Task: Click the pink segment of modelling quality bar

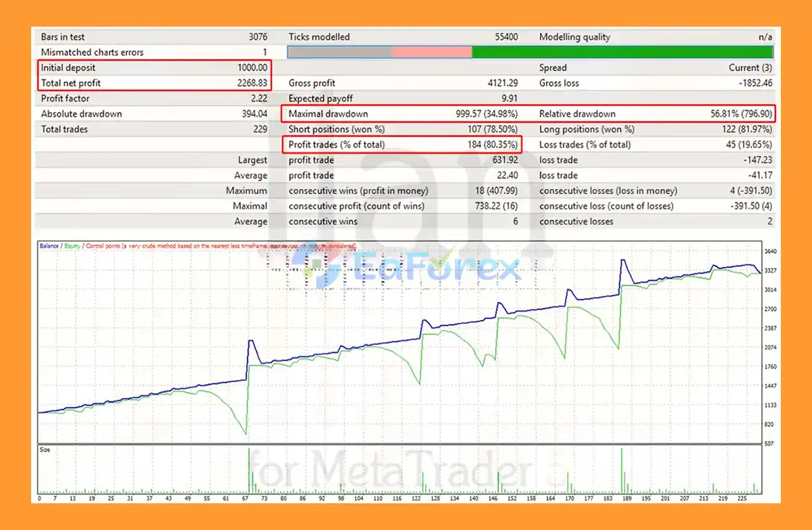Action: click(431, 52)
